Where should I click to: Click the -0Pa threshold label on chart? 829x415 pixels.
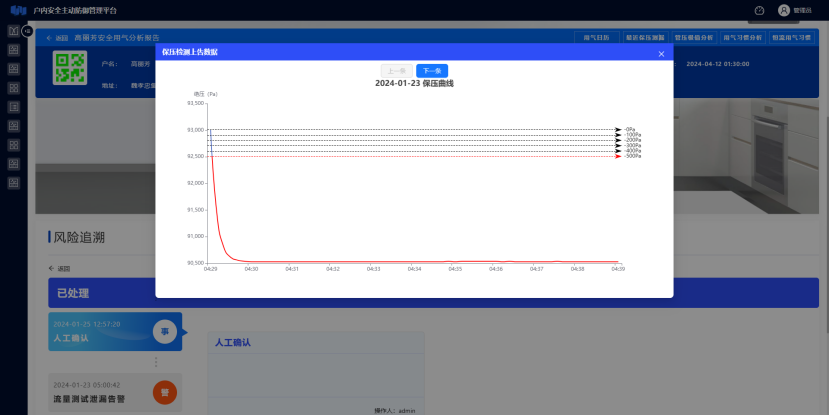point(630,129)
